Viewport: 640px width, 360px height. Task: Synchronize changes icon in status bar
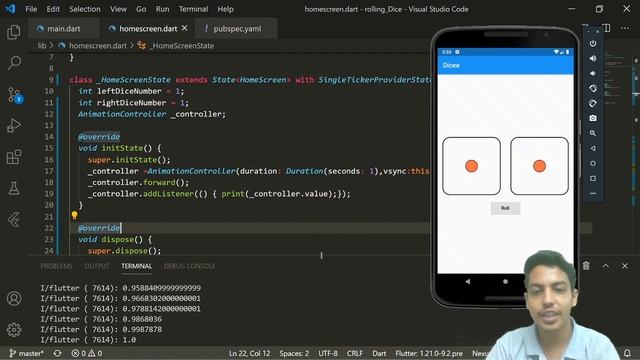pos(58,353)
